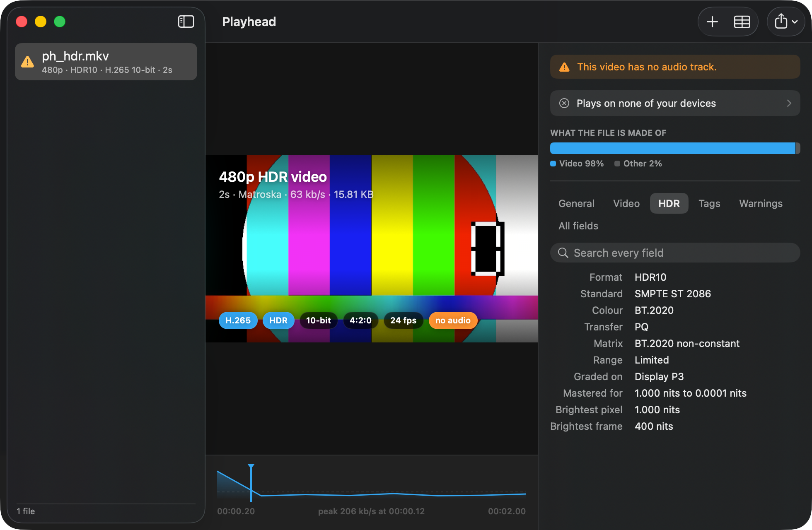Click the colour bars video preview
The image size is (812, 530).
372,249
